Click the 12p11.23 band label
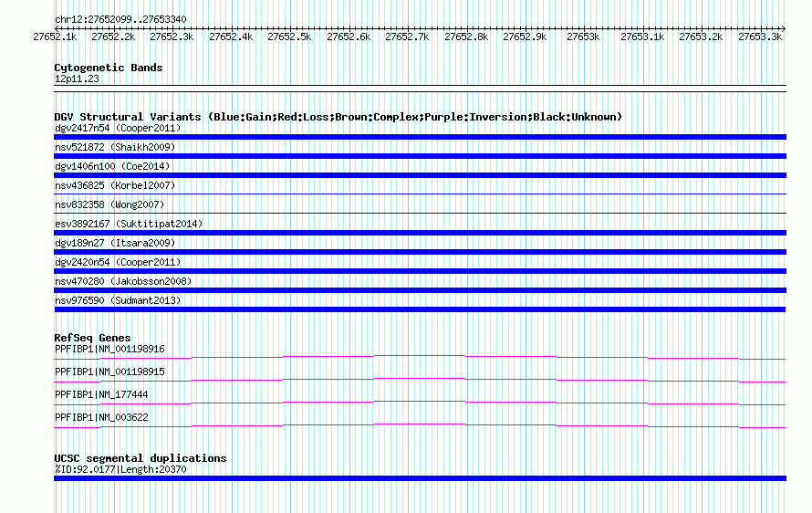This screenshot has width=812, height=513. coord(77,79)
